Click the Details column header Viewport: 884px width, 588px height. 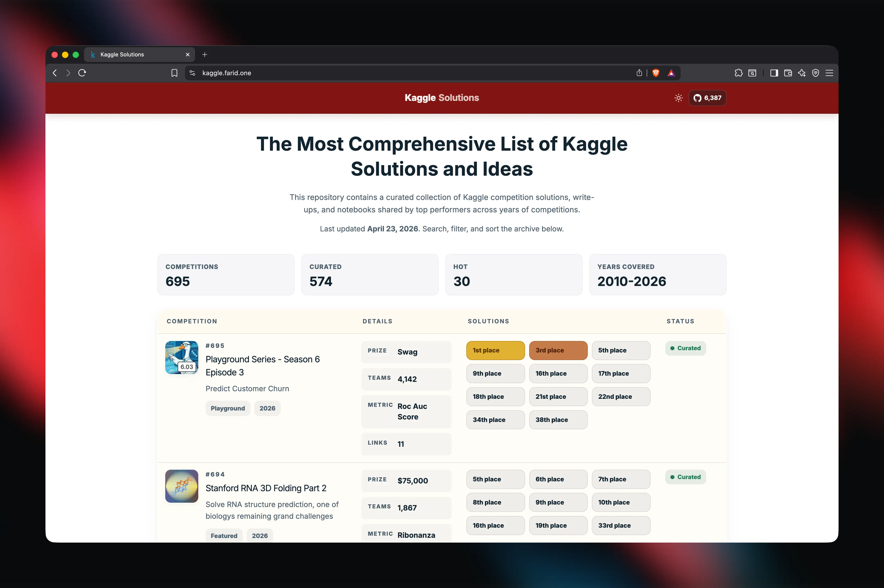pyautogui.click(x=378, y=321)
